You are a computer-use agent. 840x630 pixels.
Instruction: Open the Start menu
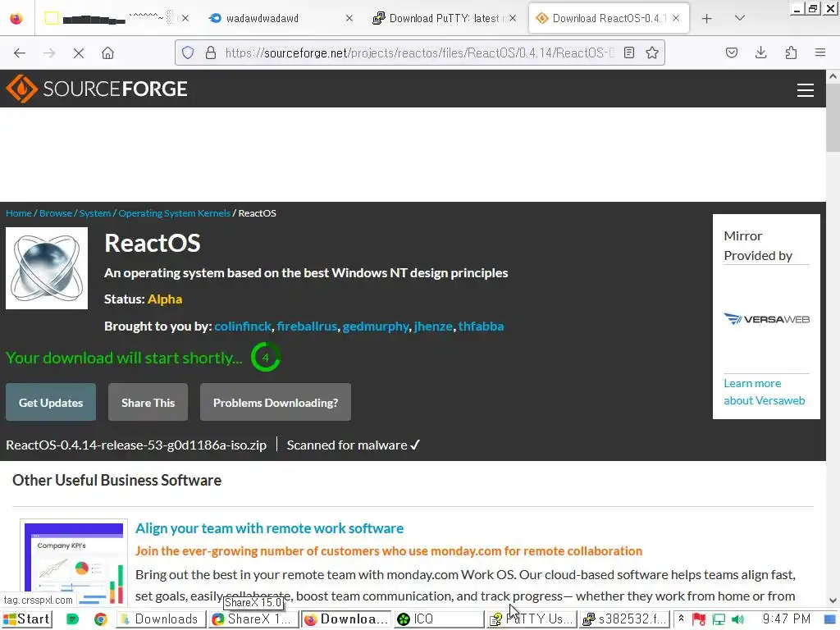click(27, 619)
